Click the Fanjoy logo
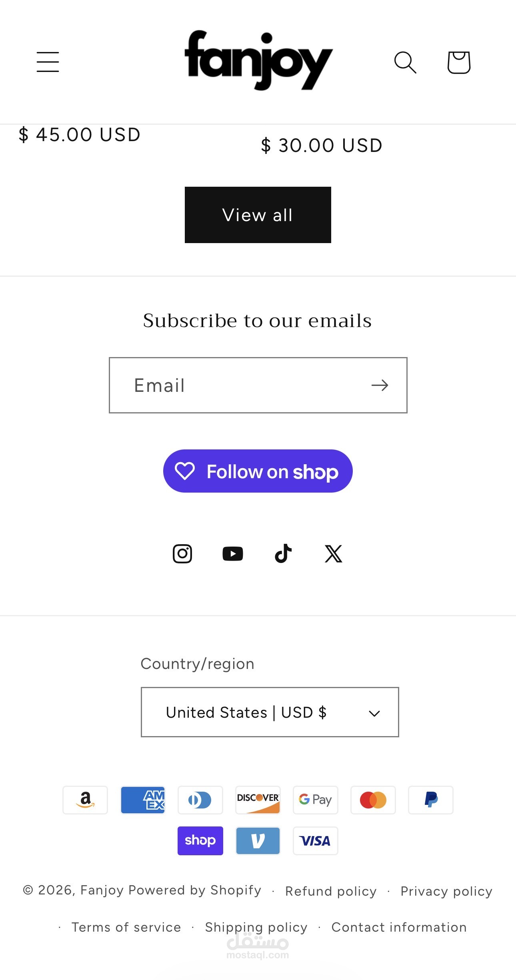Image resolution: width=516 pixels, height=980 pixels. click(x=258, y=60)
